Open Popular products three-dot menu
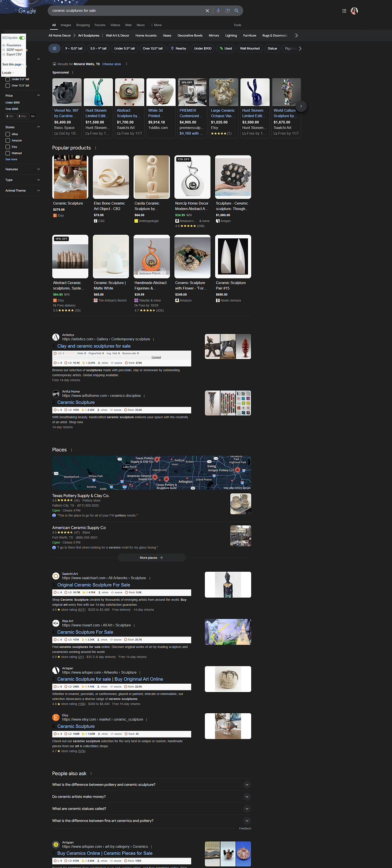The height and width of the screenshot is (868, 392). click(x=96, y=148)
